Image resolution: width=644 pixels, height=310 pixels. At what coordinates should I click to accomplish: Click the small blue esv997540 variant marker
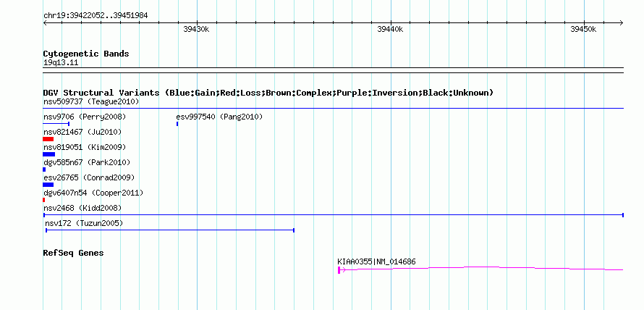177,123
